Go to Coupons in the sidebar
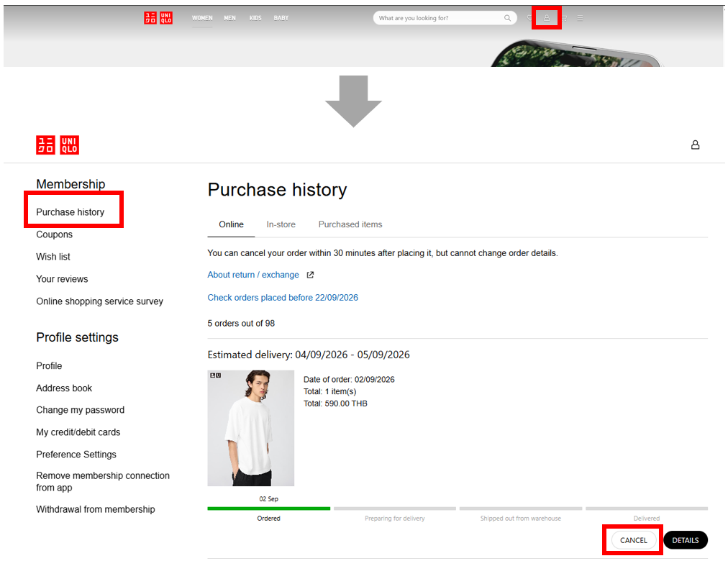The width and height of the screenshot is (728, 561). (55, 234)
